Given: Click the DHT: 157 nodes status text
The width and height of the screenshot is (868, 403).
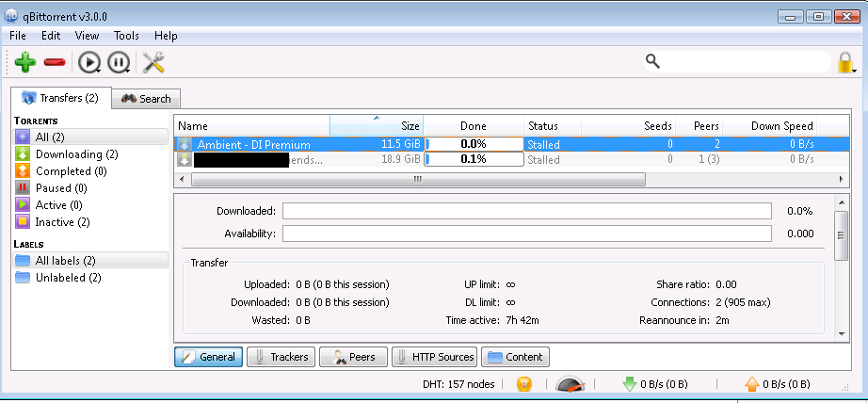Looking at the screenshot, I should [458, 384].
